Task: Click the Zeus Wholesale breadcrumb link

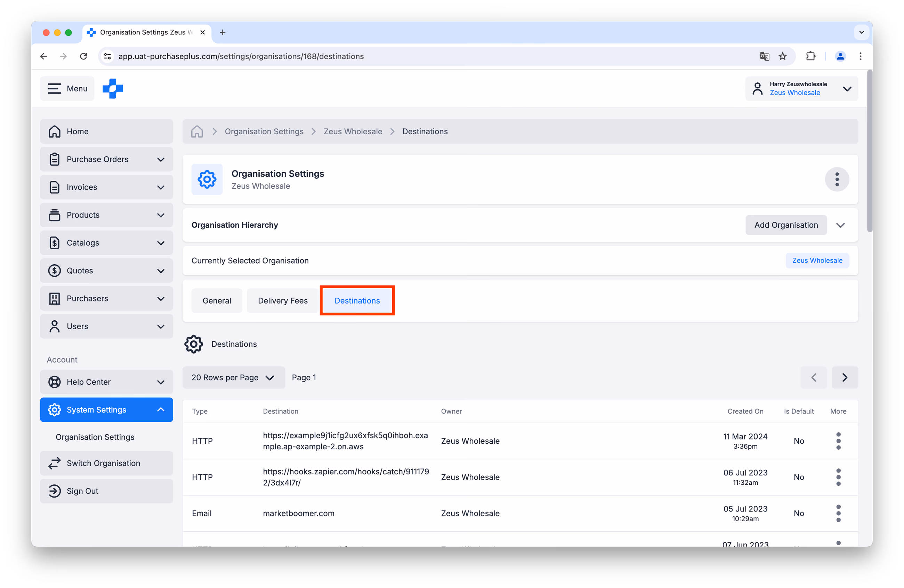Action: pyautogui.click(x=353, y=131)
